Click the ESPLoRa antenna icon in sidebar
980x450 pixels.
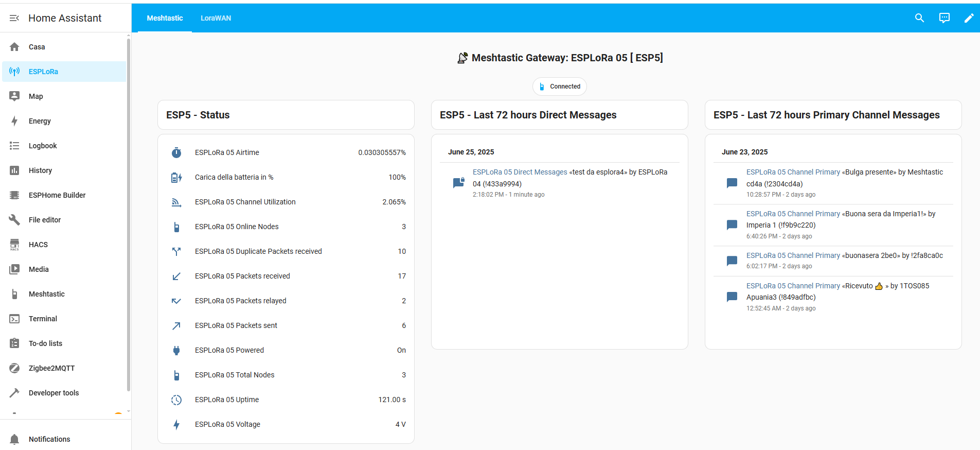tap(14, 72)
